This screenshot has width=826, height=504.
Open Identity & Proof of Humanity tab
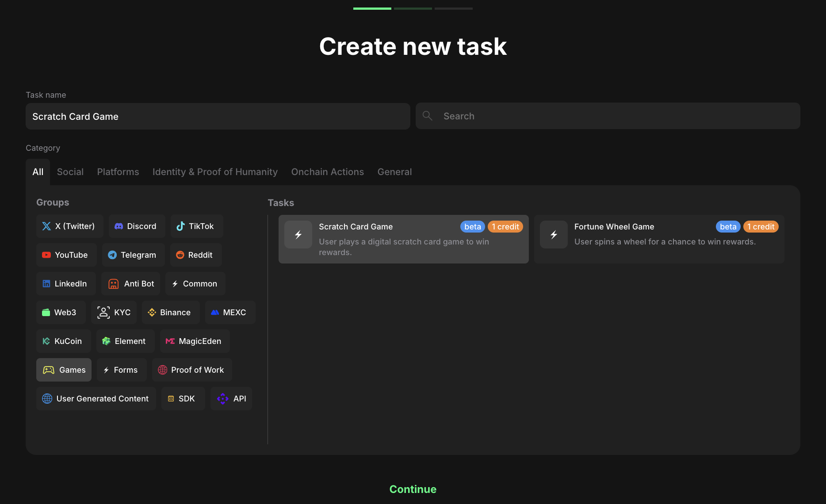point(215,172)
